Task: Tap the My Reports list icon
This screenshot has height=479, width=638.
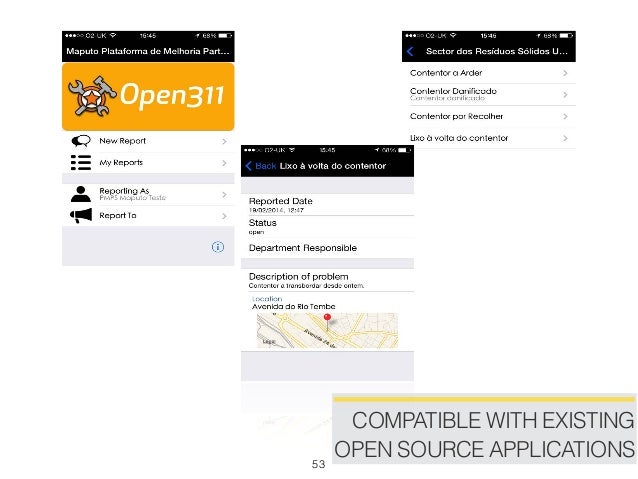Action: (81, 162)
